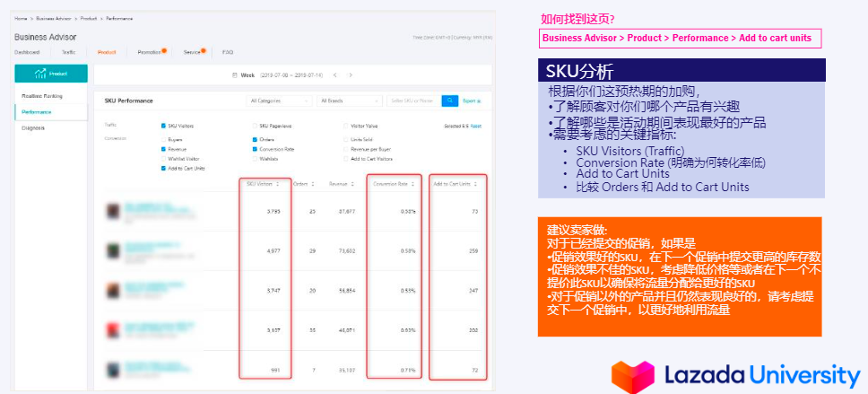Go to next week arrow
This screenshot has width=868, height=394.
(351, 74)
